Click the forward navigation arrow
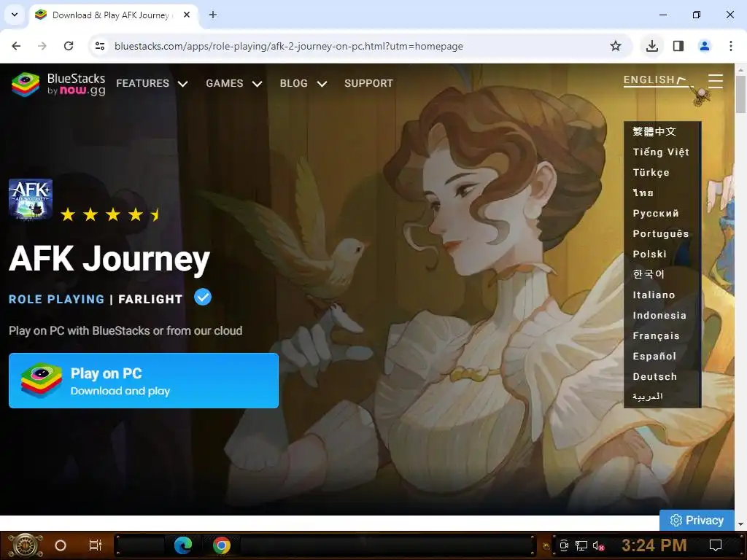This screenshot has width=747, height=560. (x=42, y=46)
